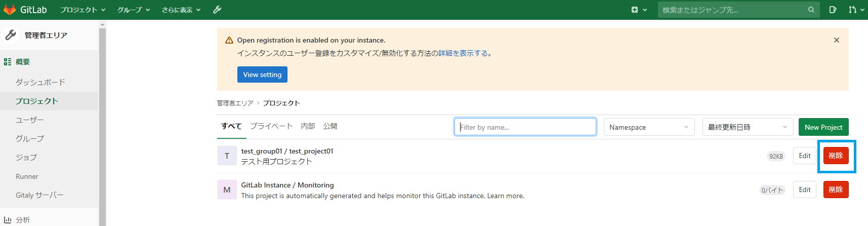Click the search magnifier icon
868x226 pixels.
click(811, 10)
